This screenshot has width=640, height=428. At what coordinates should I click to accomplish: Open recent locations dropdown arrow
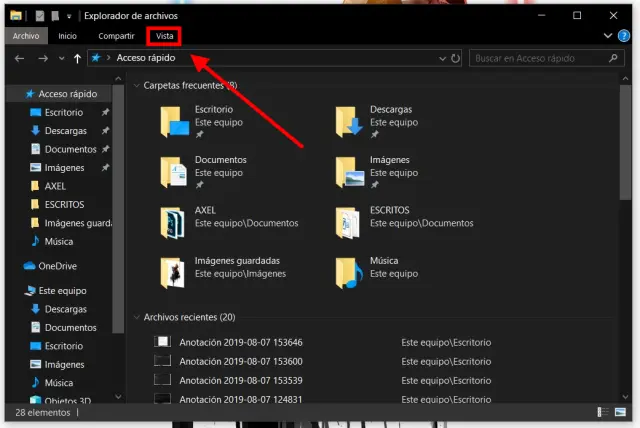61,58
